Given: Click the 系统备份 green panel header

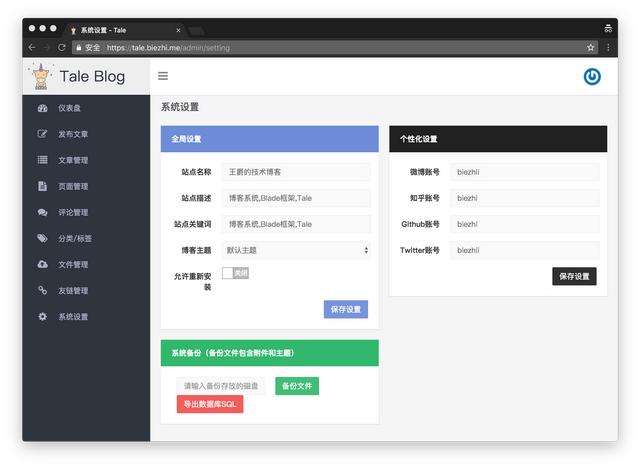Looking at the screenshot, I should (269, 353).
